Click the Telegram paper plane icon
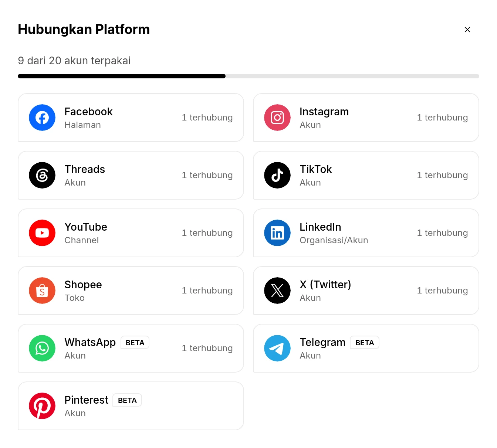The height and width of the screenshot is (448, 497). 277,348
